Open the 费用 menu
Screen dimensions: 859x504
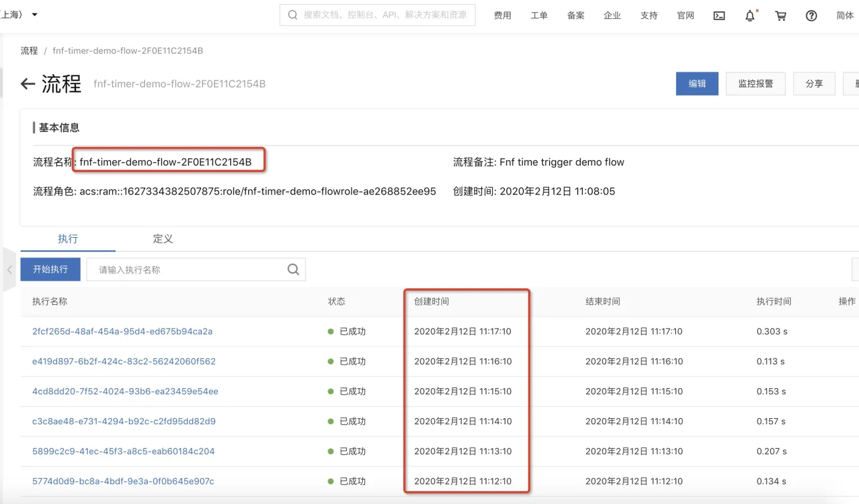click(503, 16)
